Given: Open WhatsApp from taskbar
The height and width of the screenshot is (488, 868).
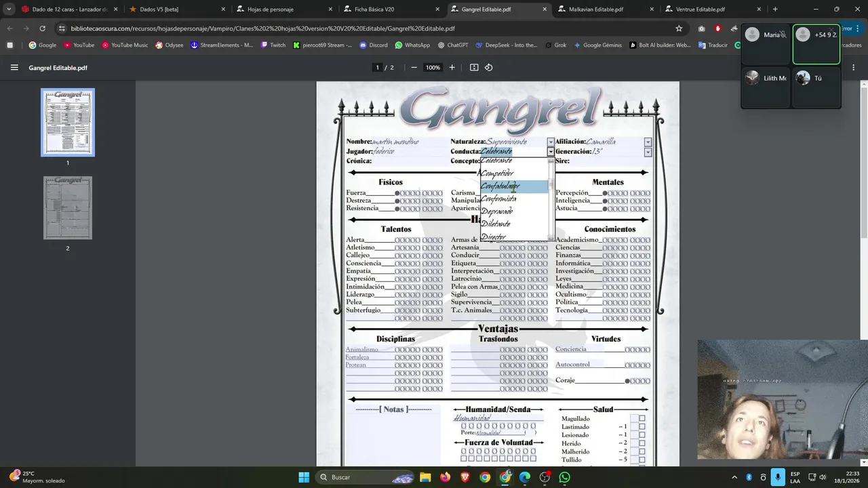Looking at the screenshot, I should pos(565,477).
